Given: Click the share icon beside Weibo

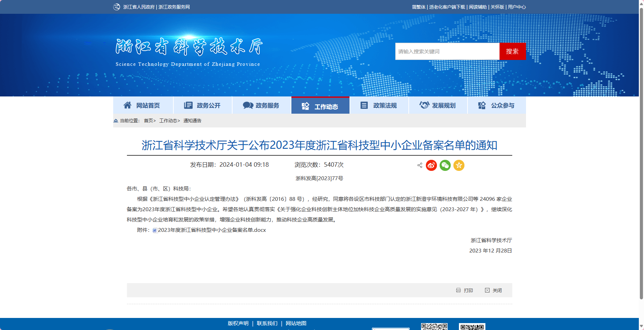Looking at the screenshot, I should tap(420, 165).
